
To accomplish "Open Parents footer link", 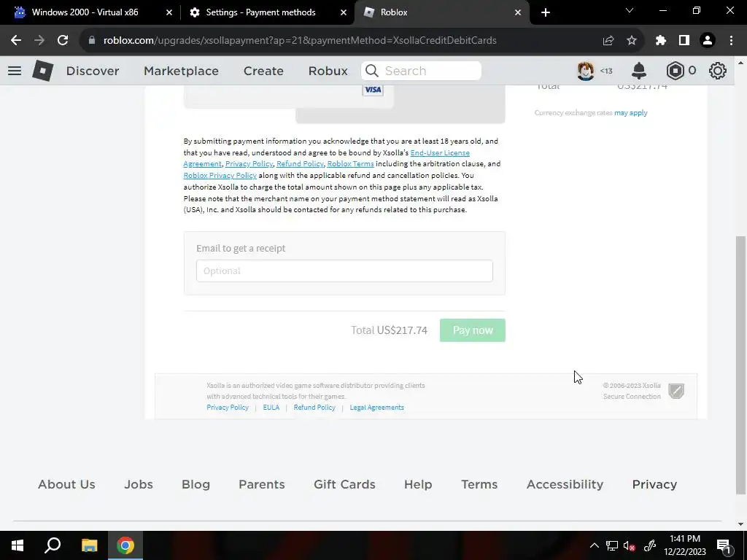I will point(262,484).
